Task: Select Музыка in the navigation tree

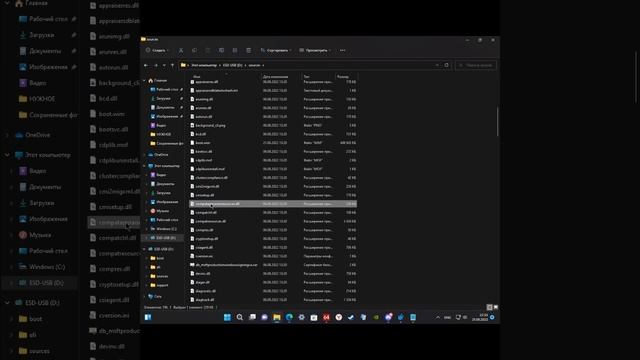Action: (160, 211)
